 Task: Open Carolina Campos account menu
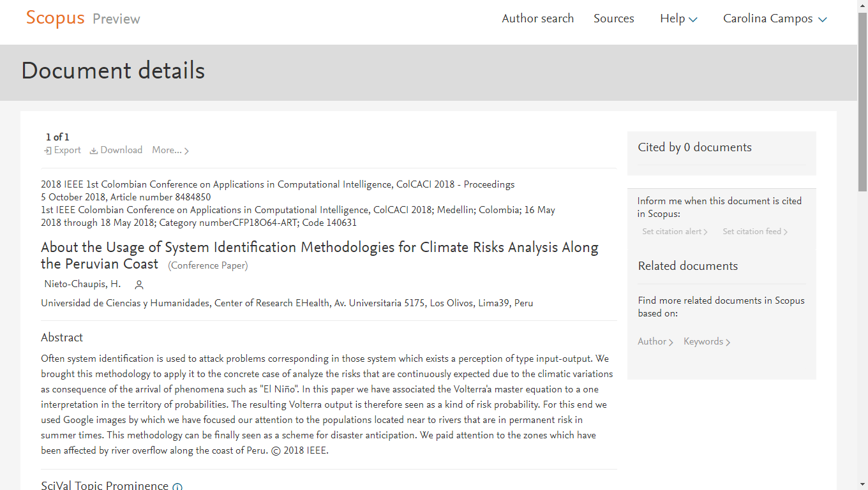(775, 19)
